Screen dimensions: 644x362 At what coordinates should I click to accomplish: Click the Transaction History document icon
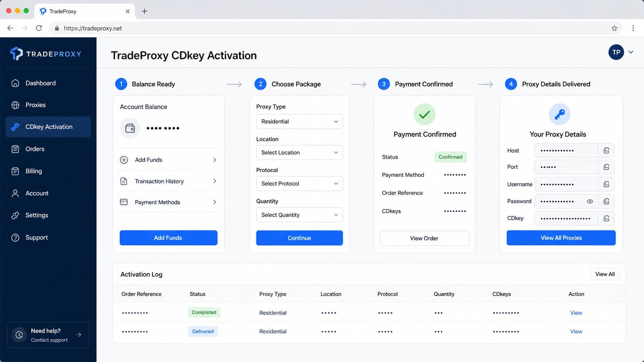124,181
